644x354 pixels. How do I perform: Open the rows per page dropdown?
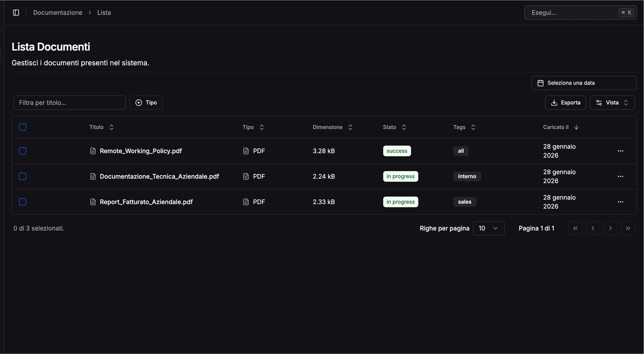coord(489,228)
